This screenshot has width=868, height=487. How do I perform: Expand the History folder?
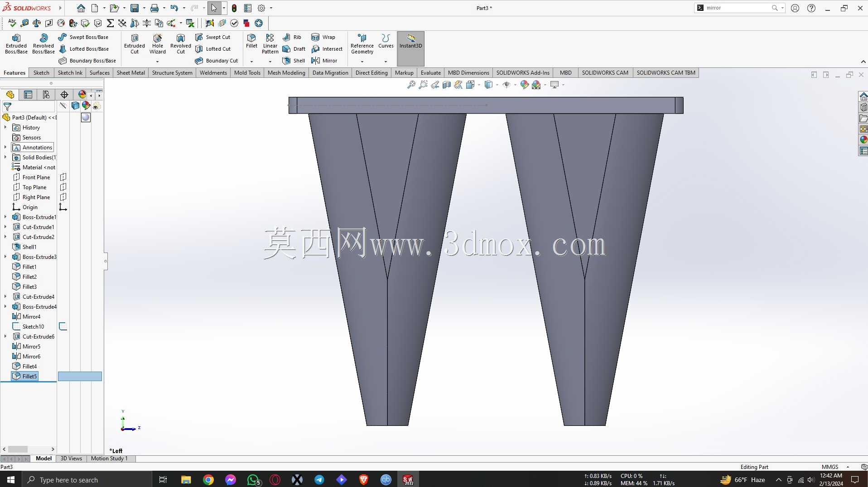click(x=5, y=127)
